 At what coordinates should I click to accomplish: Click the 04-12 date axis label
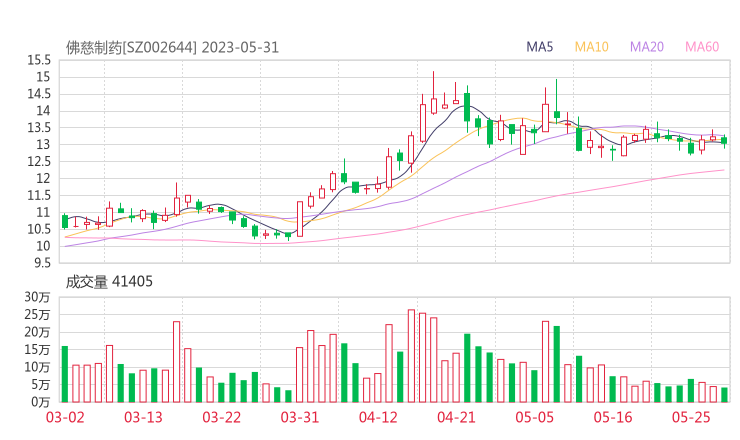pos(378,417)
